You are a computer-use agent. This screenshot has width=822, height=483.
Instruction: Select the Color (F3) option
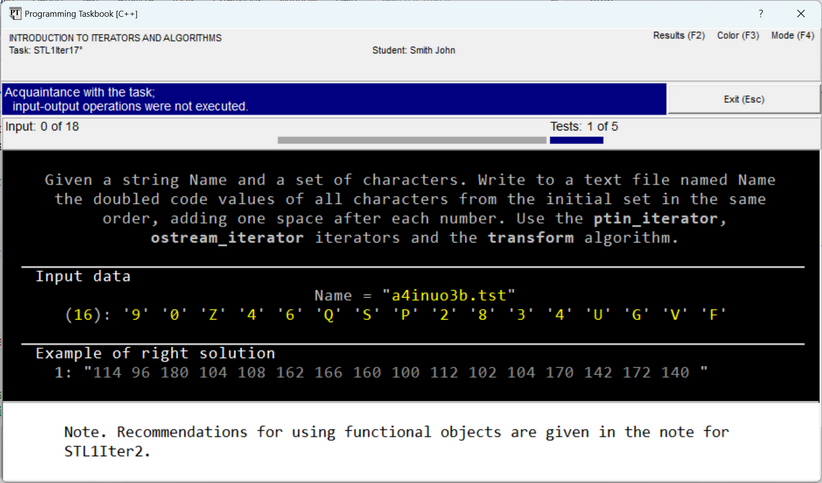point(737,36)
